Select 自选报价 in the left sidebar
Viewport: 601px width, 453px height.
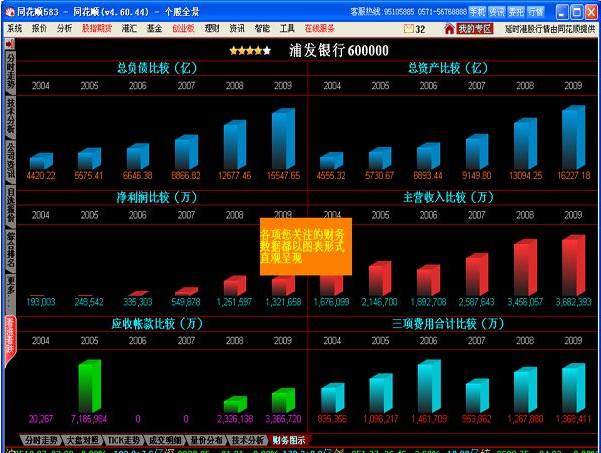click(10, 205)
